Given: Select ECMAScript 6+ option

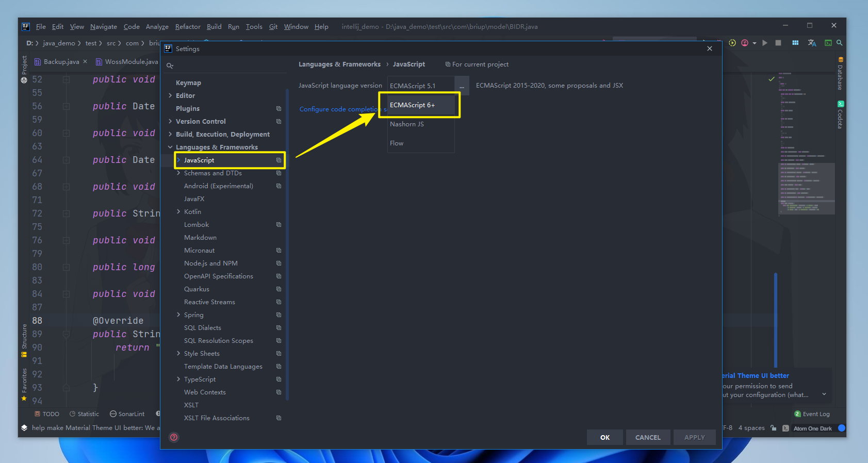Looking at the screenshot, I should (421, 105).
